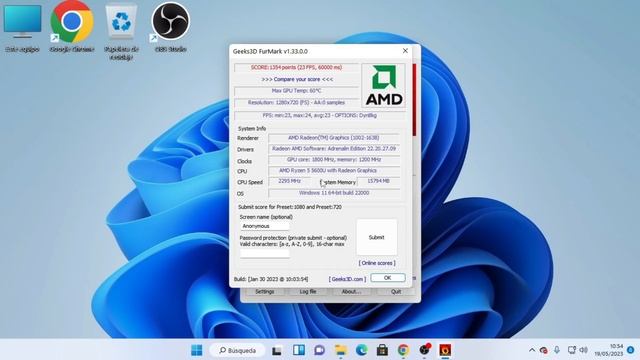
Task: Click the Screen name Anonymous field
Action: (264, 226)
